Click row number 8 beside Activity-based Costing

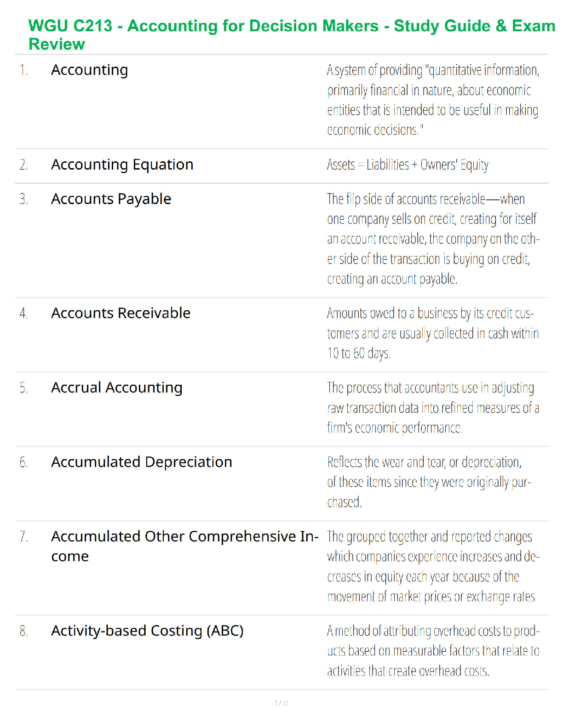tap(23, 631)
